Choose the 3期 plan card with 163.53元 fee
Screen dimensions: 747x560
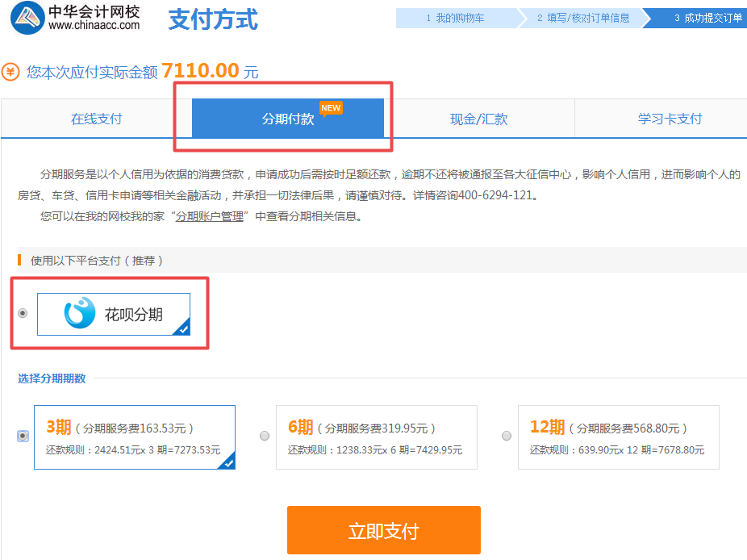click(135, 437)
